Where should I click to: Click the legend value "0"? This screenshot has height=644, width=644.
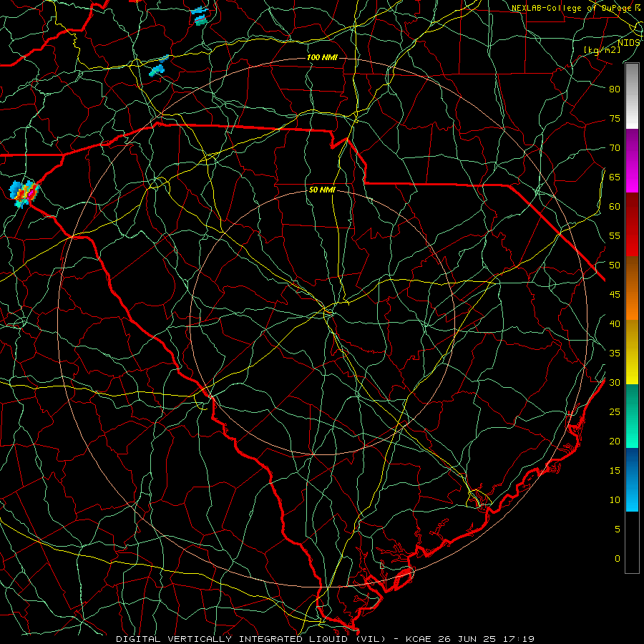click(x=618, y=559)
